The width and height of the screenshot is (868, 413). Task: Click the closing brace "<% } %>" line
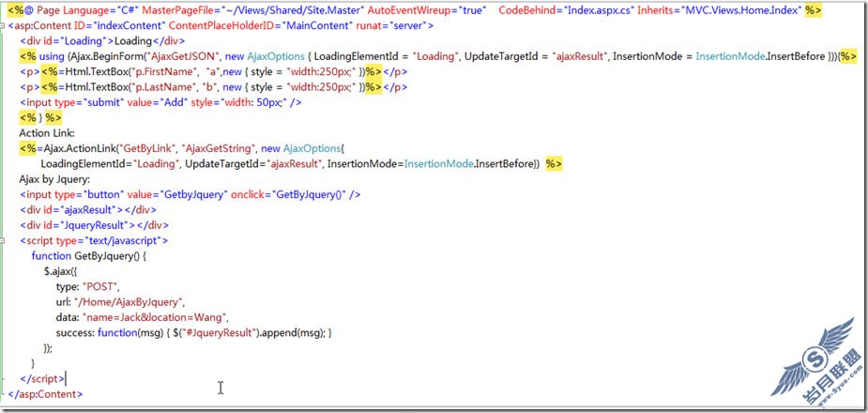point(40,118)
